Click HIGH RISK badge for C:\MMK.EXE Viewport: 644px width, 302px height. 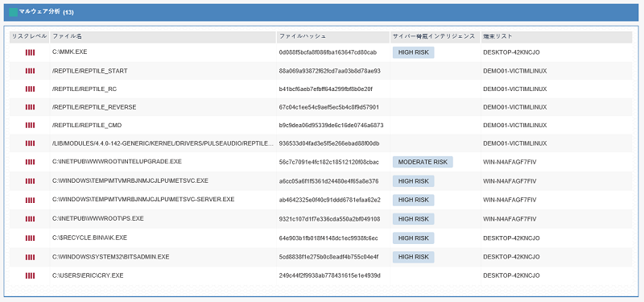[x=413, y=52]
